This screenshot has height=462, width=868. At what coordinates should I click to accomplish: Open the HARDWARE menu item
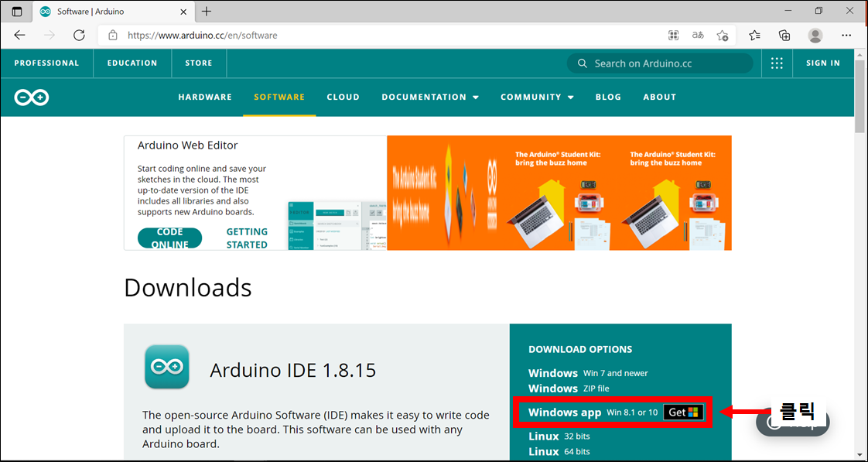pyautogui.click(x=205, y=97)
